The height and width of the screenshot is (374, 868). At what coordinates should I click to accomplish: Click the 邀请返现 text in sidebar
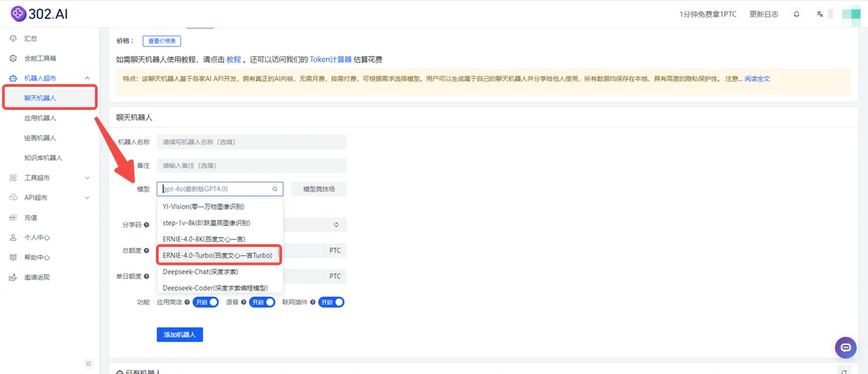pyautogui.click(x=37, y=277)
